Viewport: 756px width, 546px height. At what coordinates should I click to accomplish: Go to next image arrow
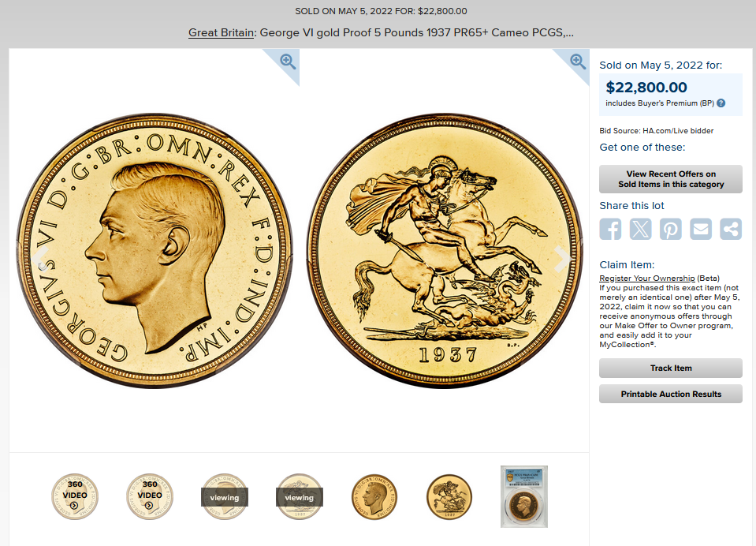562,260
